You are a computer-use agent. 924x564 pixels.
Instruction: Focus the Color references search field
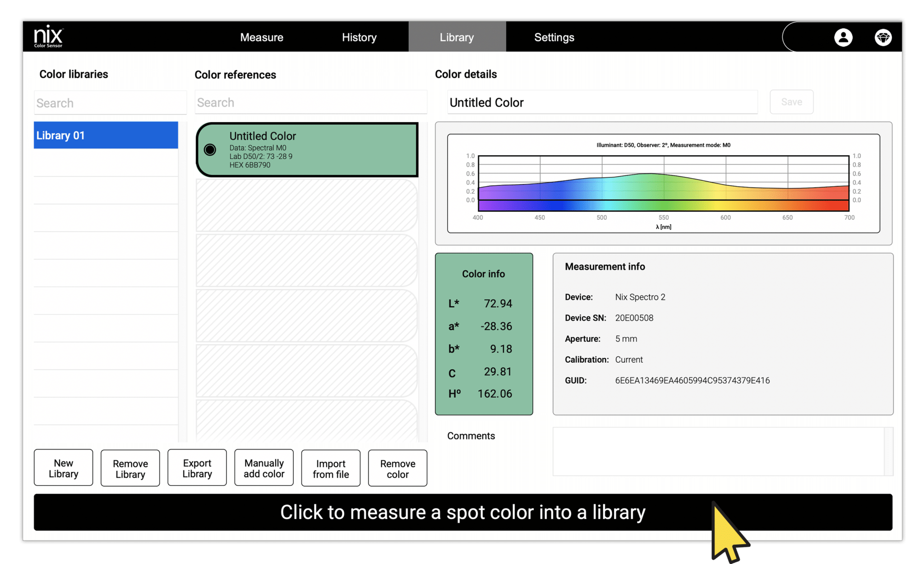tap(311, 102)
